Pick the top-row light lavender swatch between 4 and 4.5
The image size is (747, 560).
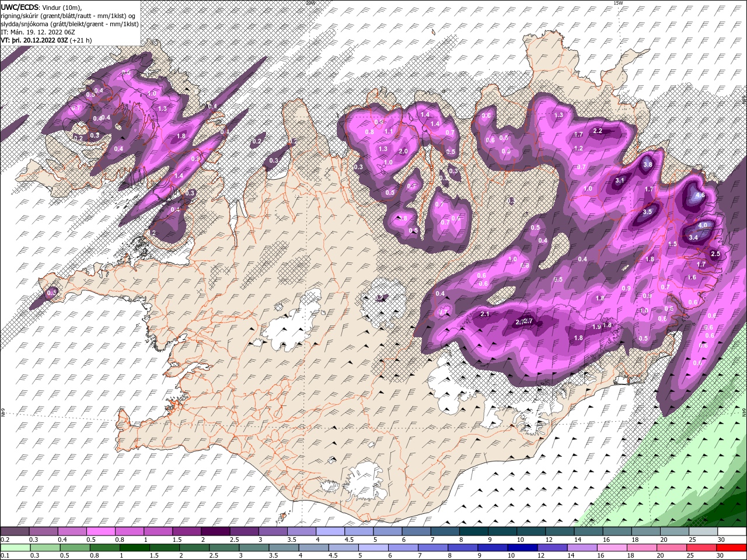pyautogui.click(x=330, y=531)
